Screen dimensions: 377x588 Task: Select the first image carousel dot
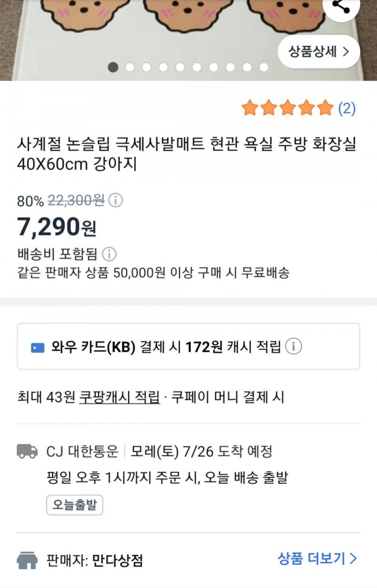[113, 68]
